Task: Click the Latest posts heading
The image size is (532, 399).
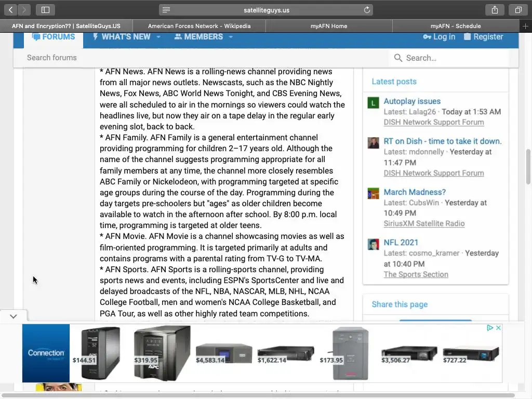Action: (394, 82)
